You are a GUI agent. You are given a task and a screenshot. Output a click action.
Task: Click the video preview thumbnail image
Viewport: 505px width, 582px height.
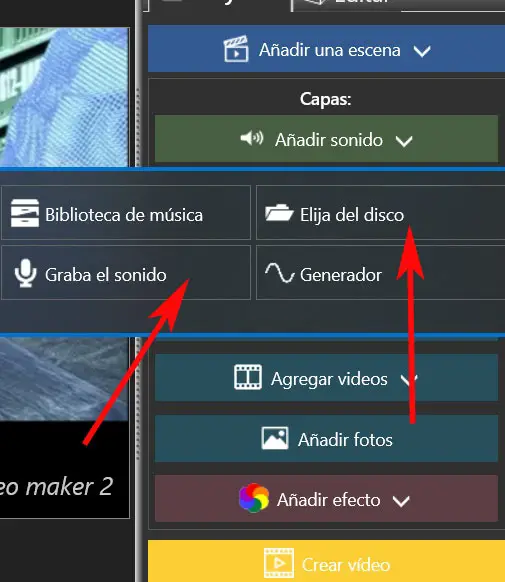point(64,97)
